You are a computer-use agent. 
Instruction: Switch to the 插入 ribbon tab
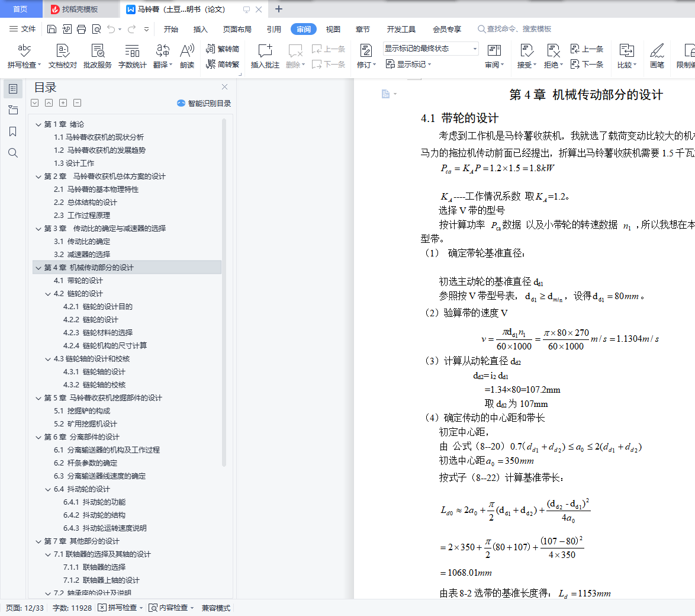pos(200,29)
